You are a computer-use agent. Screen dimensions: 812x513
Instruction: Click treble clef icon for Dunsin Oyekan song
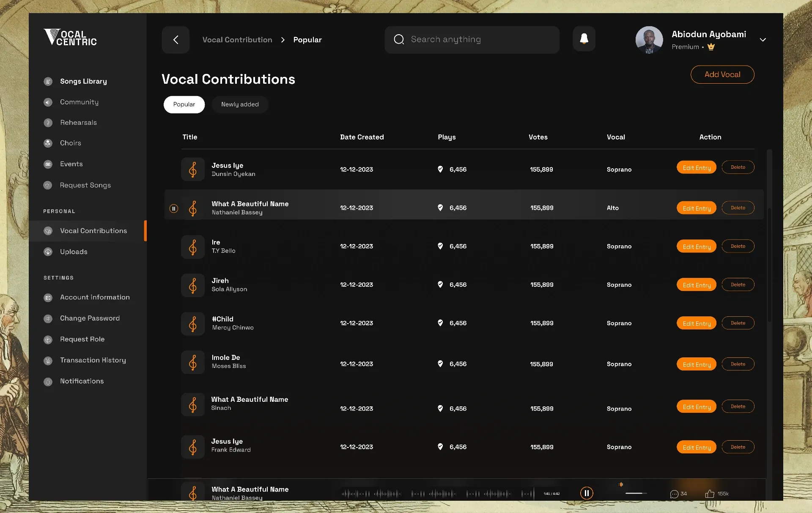point(193,170)
